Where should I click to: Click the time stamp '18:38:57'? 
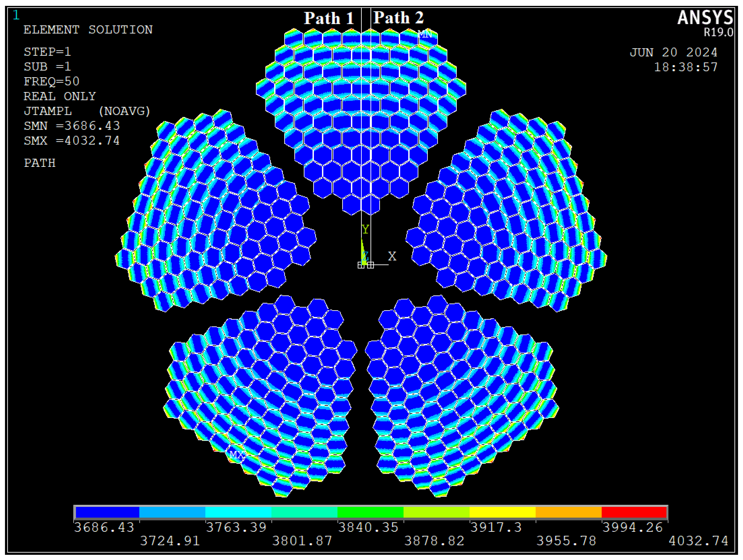[686, 68]
